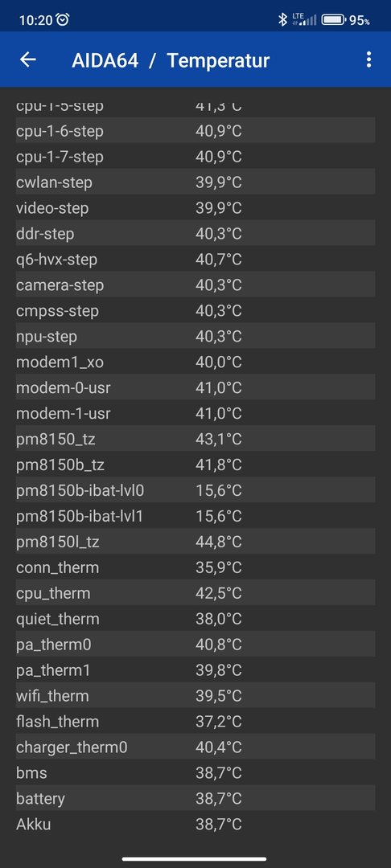Select the camera-step row

[195, 285]
